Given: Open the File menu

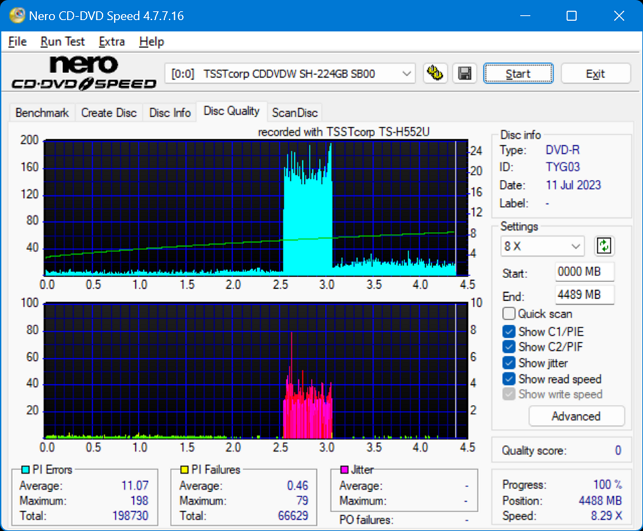Looking at the screenshot, I should 17,41.
